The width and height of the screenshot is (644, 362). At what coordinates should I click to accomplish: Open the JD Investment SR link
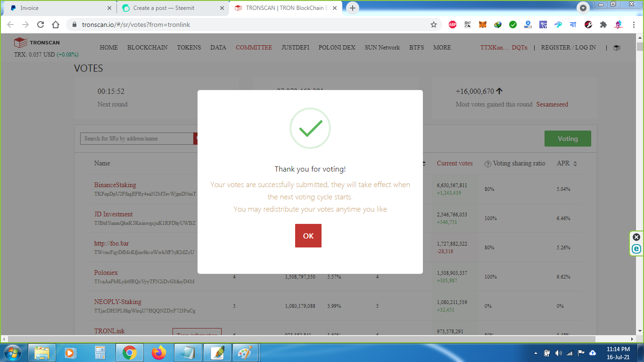[113, 214]
